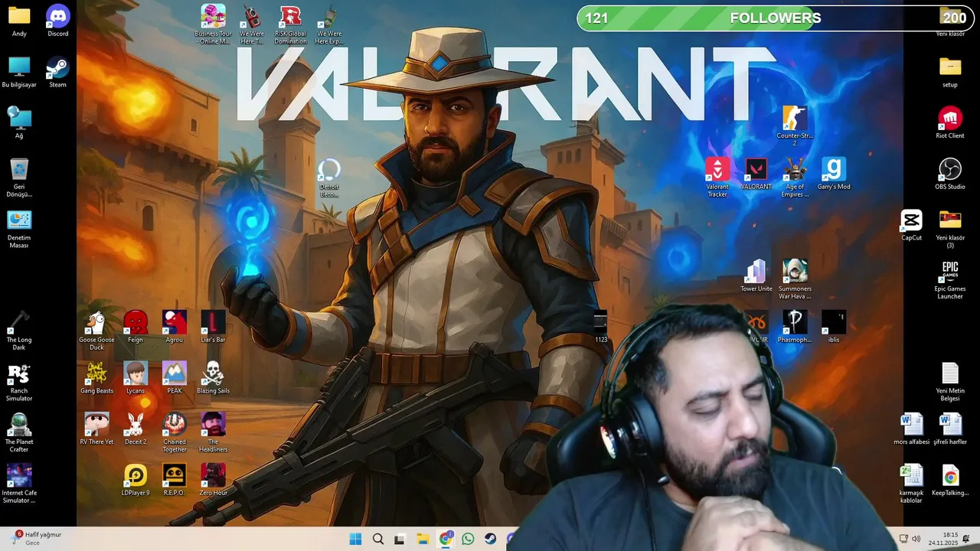Launch Ranch Simulator shortcut
This screenshot has height=551, width=980.
click(x=19, y=382)
